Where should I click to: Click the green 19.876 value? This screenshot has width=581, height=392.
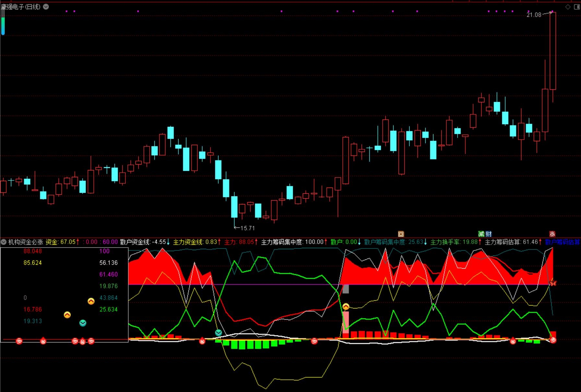[108, 286]
